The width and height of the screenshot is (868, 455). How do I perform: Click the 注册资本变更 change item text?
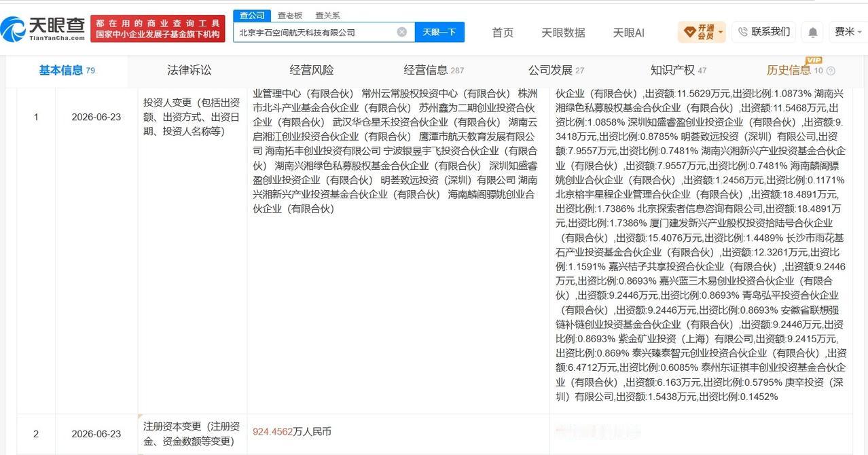(192, 434)
